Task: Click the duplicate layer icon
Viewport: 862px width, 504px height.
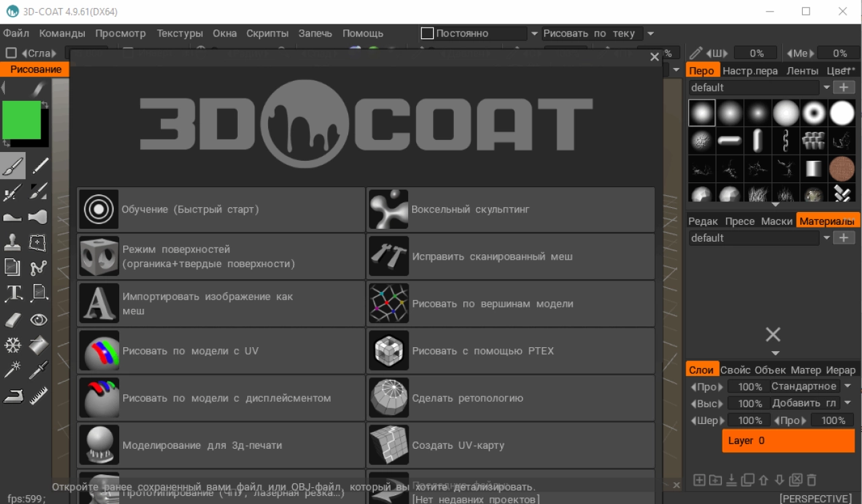Action: pyautogui.click(x=748, y=480)
